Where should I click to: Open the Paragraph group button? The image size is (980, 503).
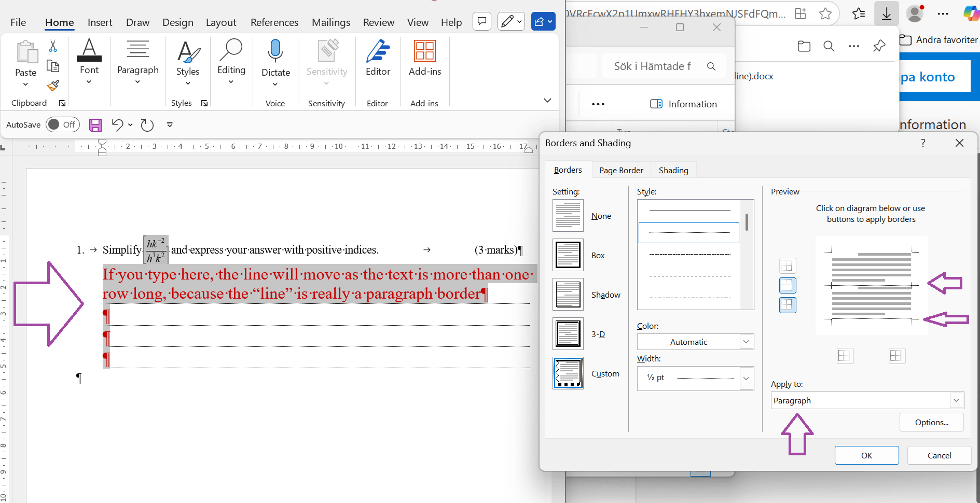tap(138, 61)
